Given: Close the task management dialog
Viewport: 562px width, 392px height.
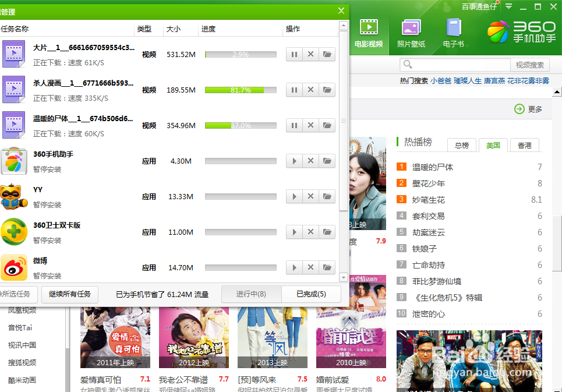Looking at the screenshot, I should click(341, 11).
